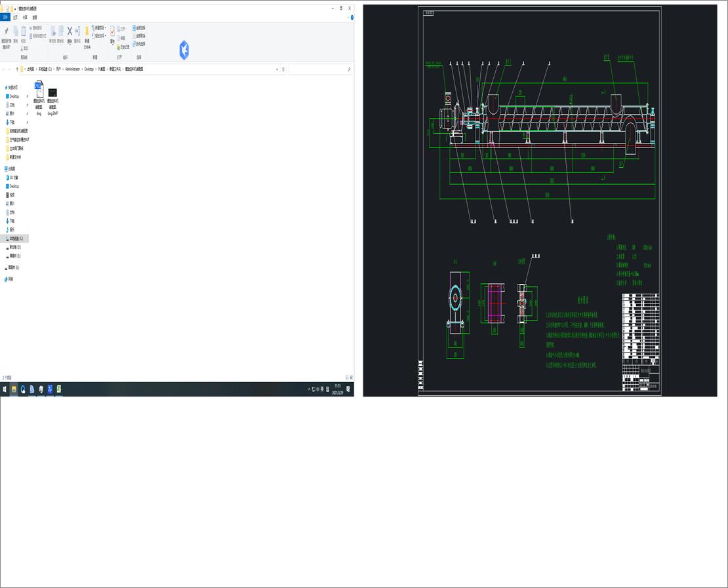
Task: Click the Windows Start button on taskbar
Action: coord(5,389)
